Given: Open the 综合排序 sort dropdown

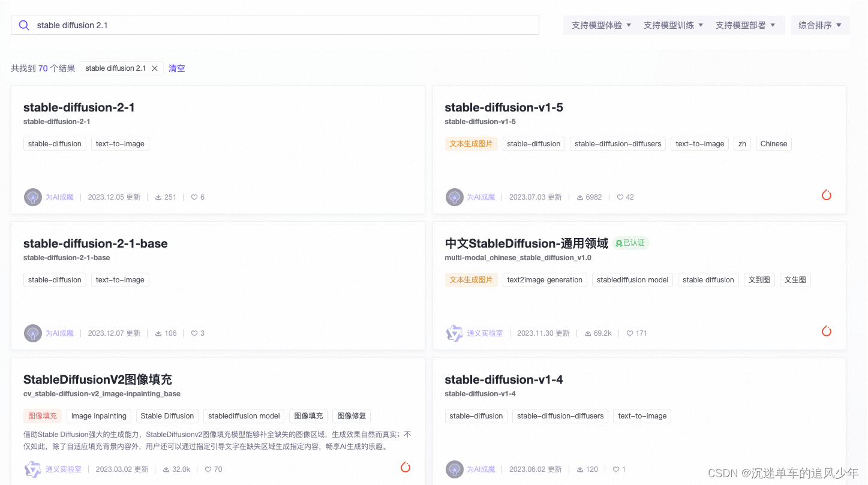Looking at the screenshot, I should point(820,25).
